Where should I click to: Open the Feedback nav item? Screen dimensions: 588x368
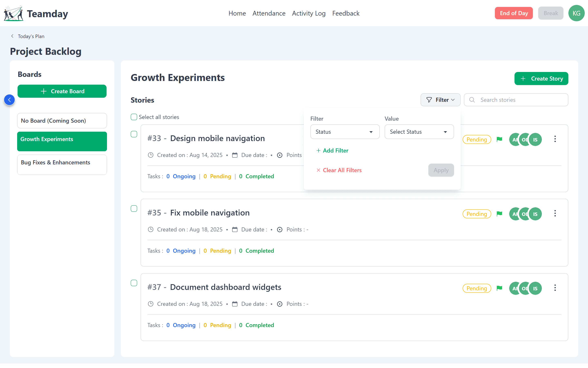point(346,13)
